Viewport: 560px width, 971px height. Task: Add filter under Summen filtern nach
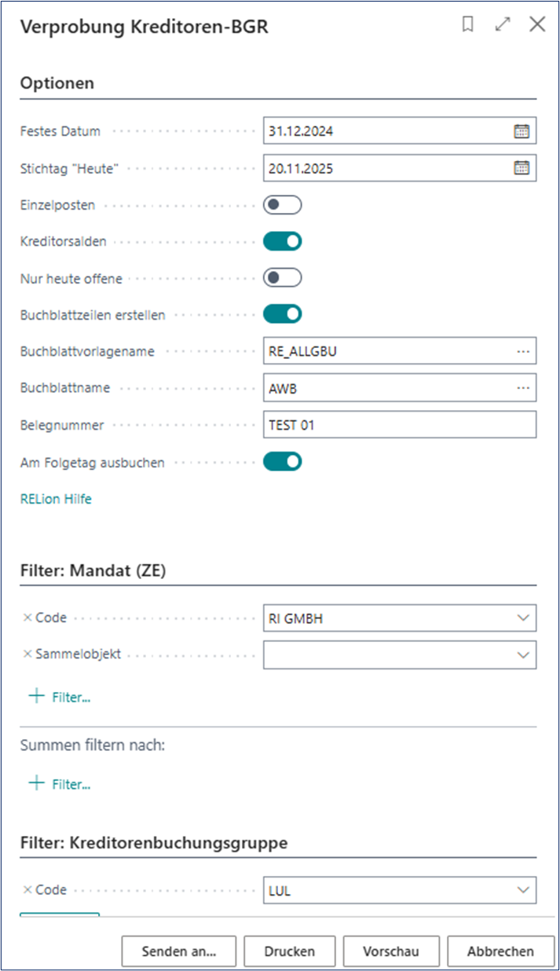point(60,784)
